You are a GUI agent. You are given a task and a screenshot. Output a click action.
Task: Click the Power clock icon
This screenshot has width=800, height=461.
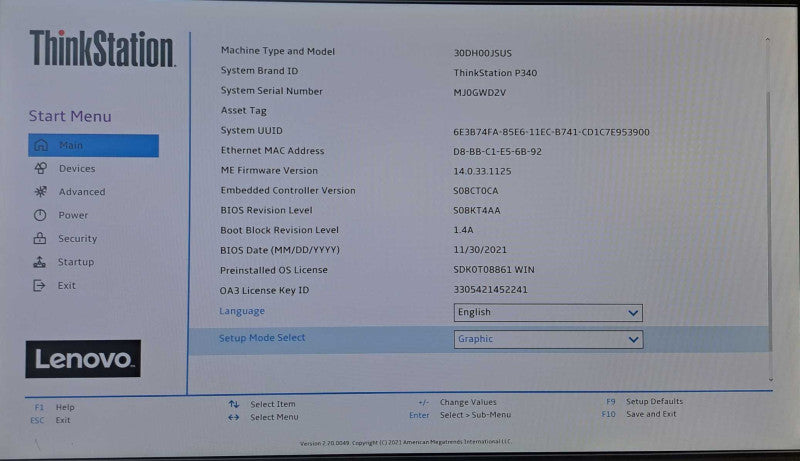[x=40, y=215]
